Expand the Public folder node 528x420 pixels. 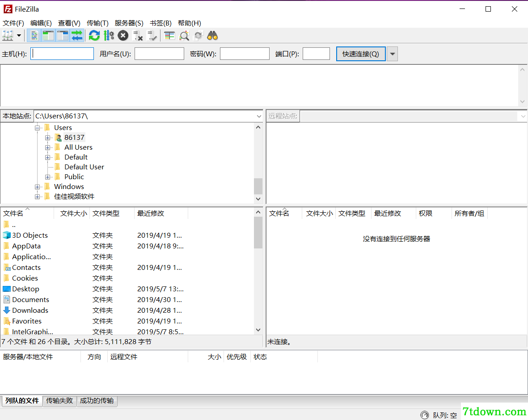47,177
